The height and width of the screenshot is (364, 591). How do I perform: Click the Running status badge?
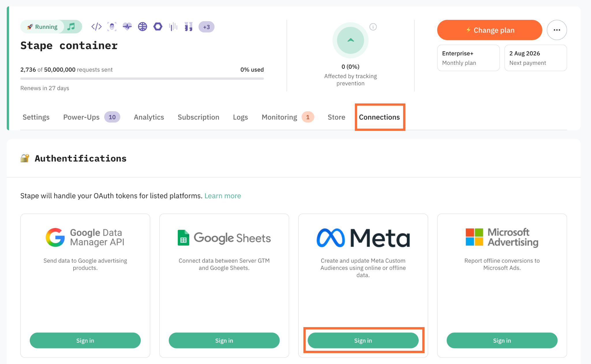coord(43,27)
